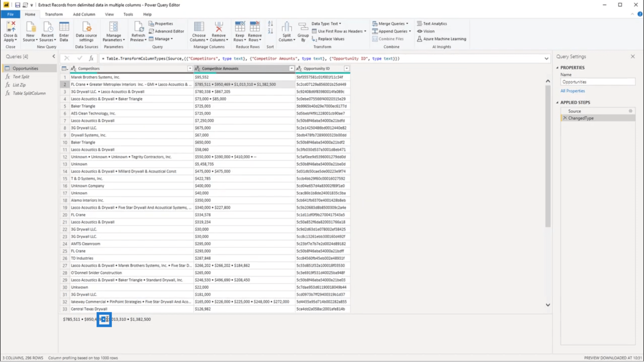Confirm formula with the checkmark icon

(79, 58)
